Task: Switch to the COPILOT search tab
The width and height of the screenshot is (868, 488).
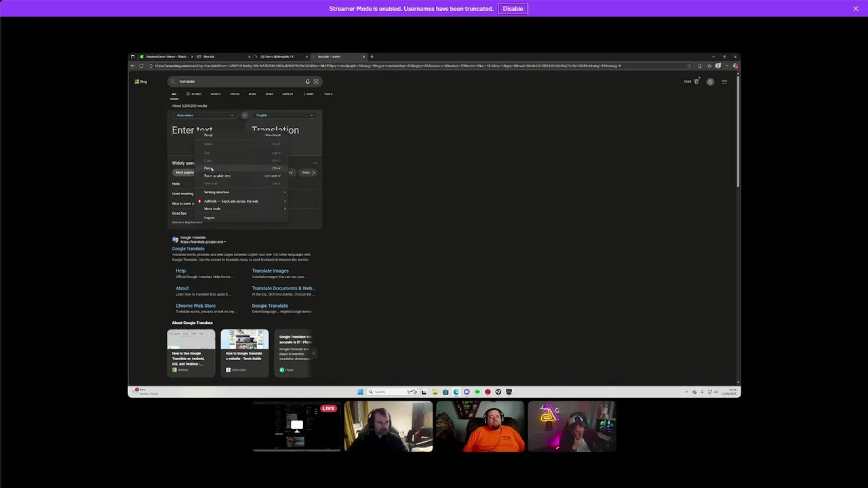Action: (288, 94)
